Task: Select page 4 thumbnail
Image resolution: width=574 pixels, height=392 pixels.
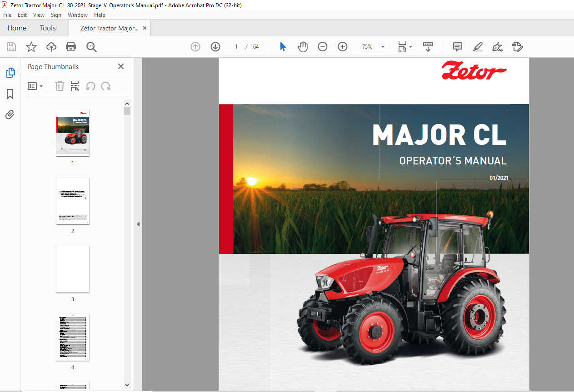Action: [73, 337]
